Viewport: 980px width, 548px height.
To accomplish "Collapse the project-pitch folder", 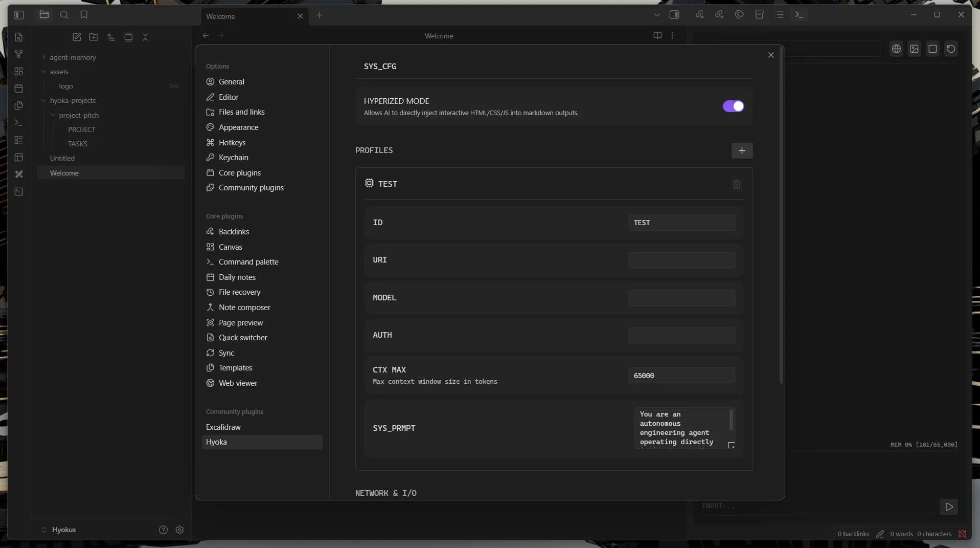I will (x=53, y=115).
